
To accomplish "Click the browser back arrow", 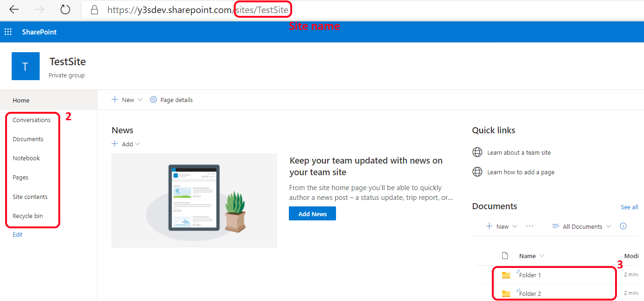I will point(14,10).
